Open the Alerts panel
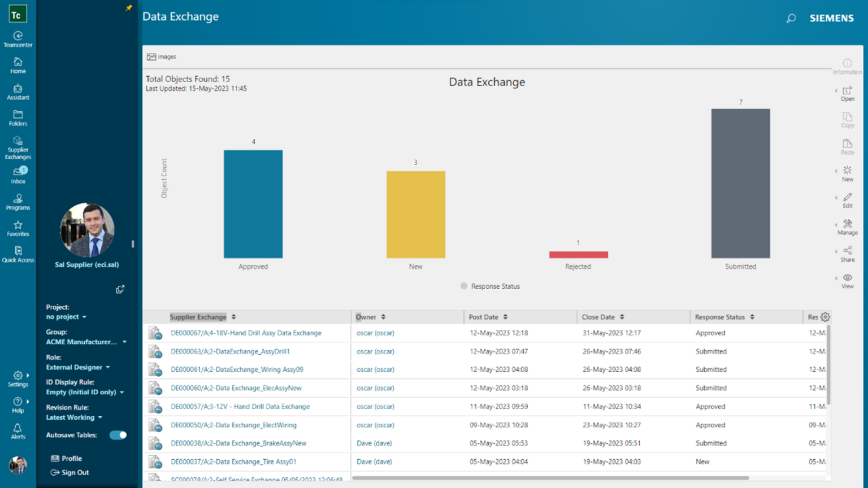This screenshot has width=868, height=488. pyautogui.click(x=18, y=430)
